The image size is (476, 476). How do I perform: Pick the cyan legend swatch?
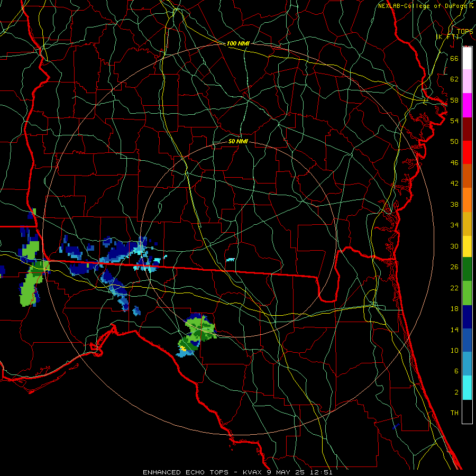[x=467, y=388]
